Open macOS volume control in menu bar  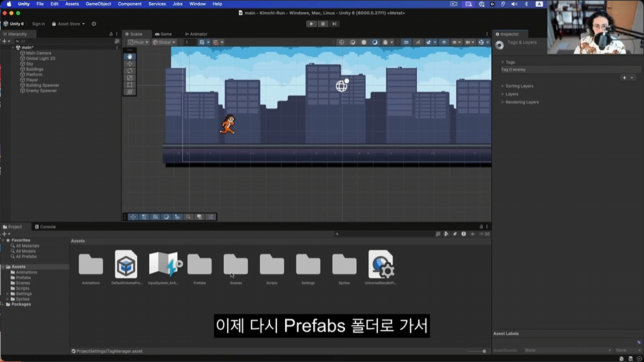pyautogui.click(x=514, y=3)
